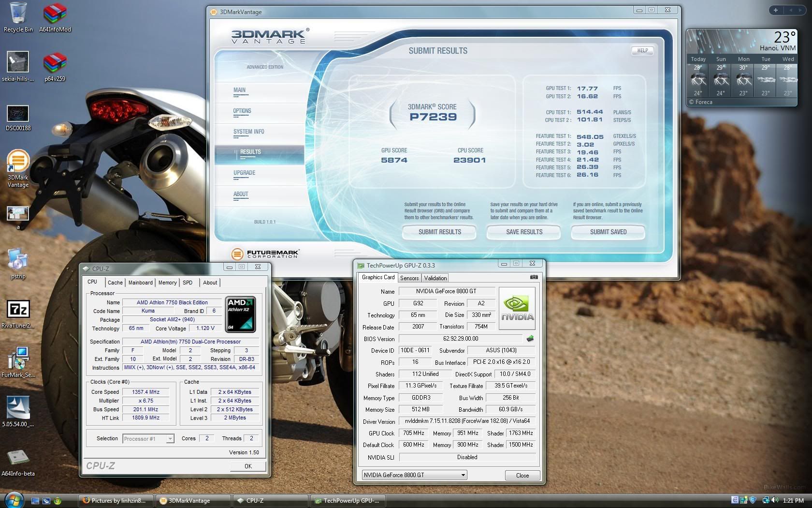The image size is (812, 508).
Task: Open the network tray icon
Action: point(766,500)
